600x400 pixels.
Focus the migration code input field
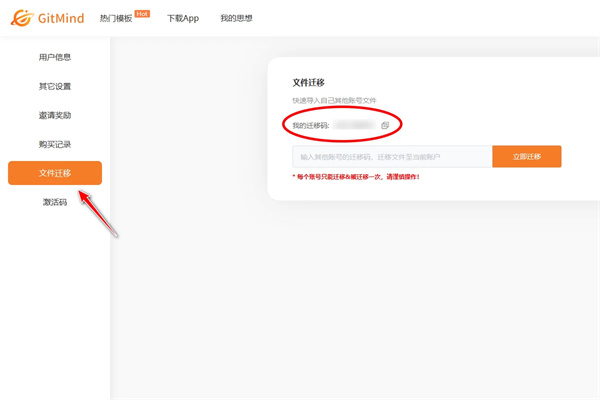click(392, 157)
